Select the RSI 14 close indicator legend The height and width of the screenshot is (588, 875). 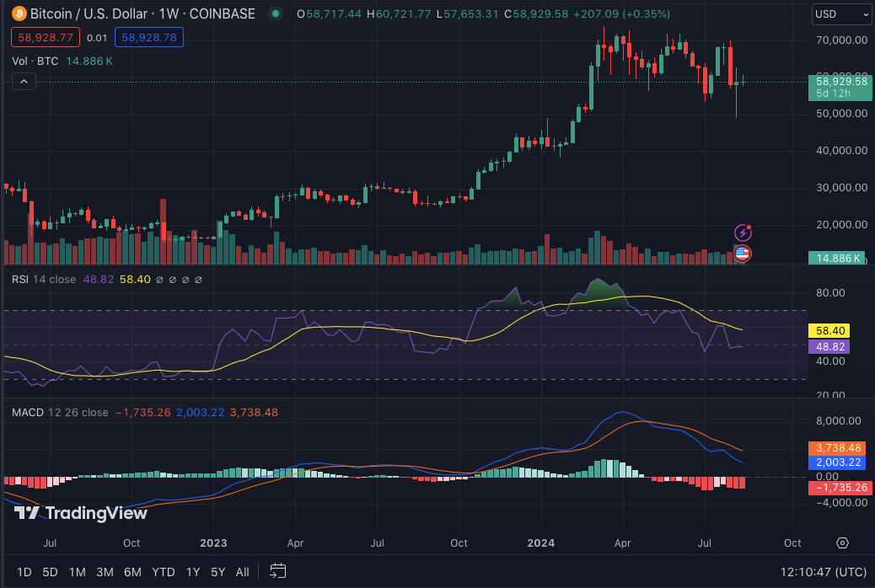point(44,279)
